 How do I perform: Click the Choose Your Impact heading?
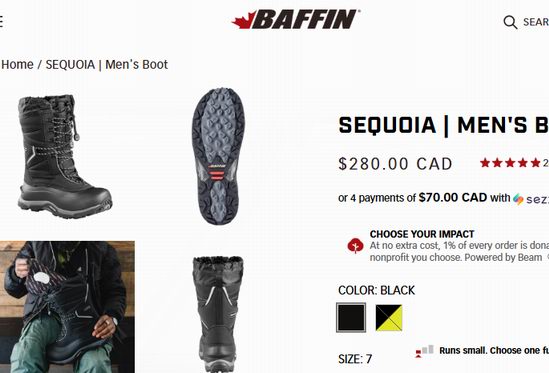point(422,234)
